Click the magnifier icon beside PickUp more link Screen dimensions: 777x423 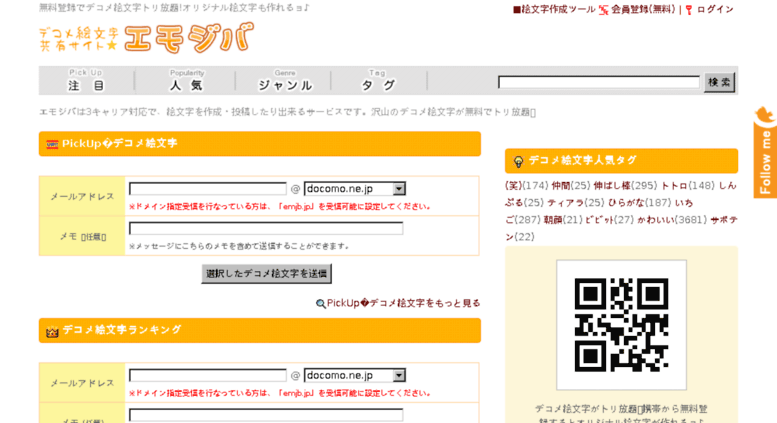pos(321,304)
